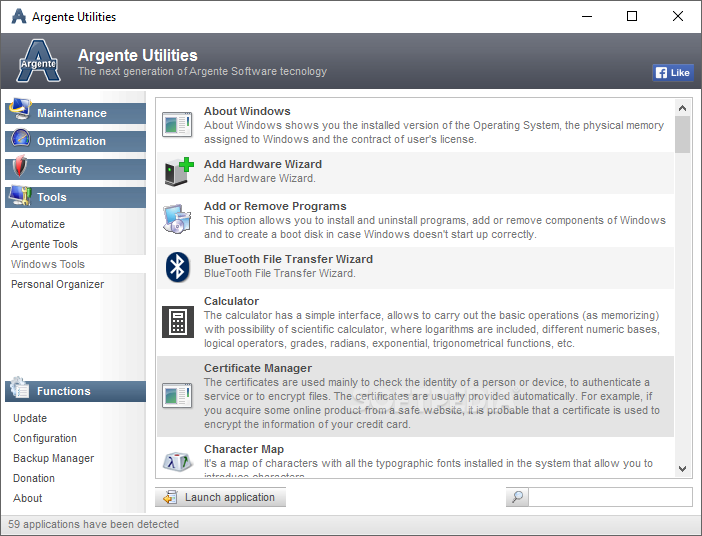Viewport: 702px width, 536px height.
Task: Select the Add or Remove Programs title
Action: point(275,206)
